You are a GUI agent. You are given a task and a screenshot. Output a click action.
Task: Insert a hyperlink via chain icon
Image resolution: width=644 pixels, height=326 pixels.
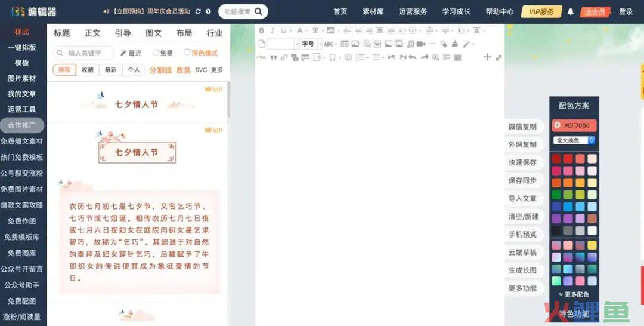[284, 57]
